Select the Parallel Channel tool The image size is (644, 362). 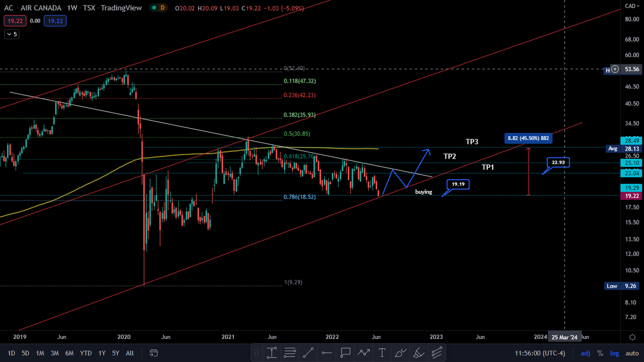437,353
